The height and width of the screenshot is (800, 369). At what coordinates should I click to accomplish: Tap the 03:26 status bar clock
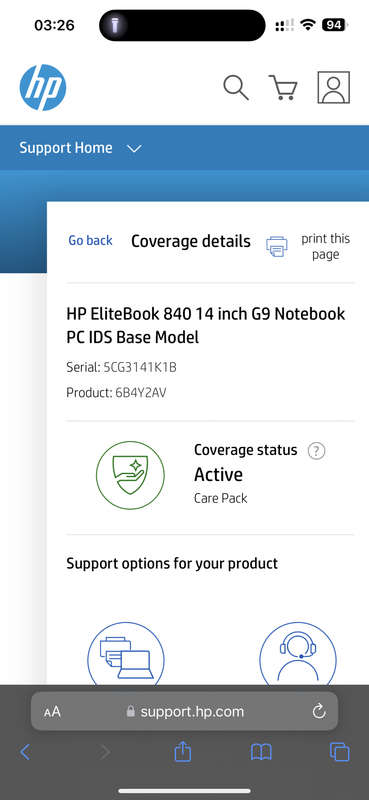pos(55,25)
